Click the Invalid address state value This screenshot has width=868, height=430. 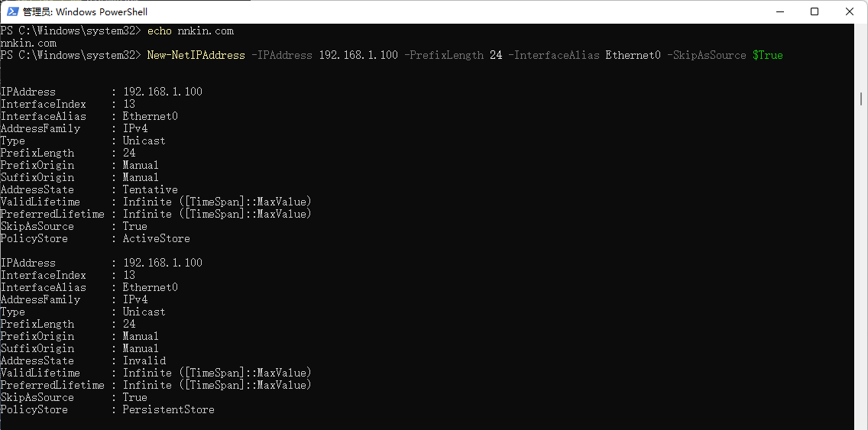pyautogui.click(x=144, y=360)
